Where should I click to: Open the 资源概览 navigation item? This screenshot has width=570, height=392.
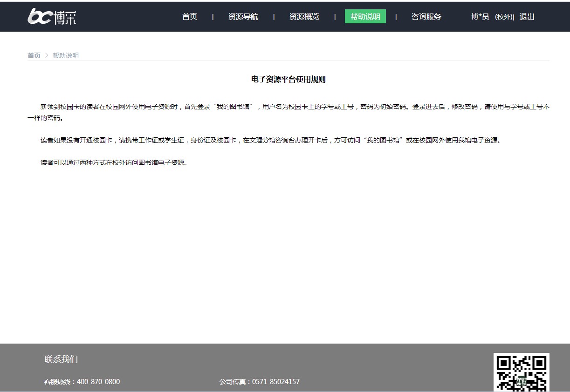[304, 17]
